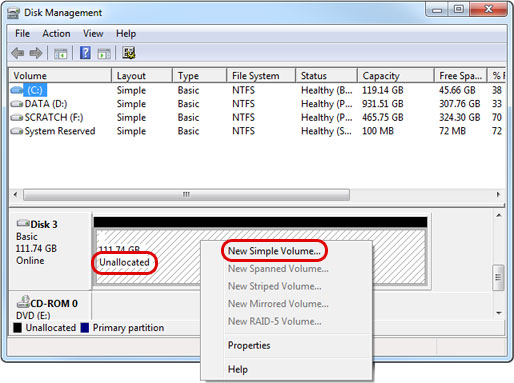
Task: Minimize the Disk Management window
Action: point(437,10)
